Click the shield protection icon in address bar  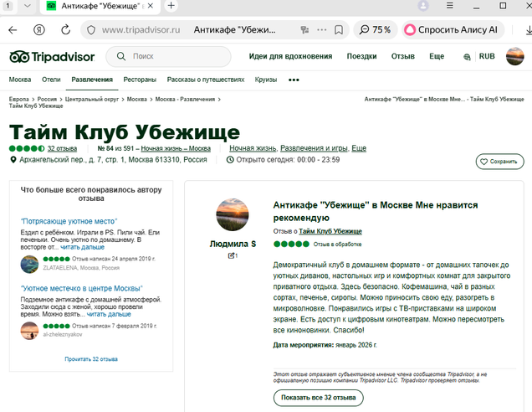91,30
